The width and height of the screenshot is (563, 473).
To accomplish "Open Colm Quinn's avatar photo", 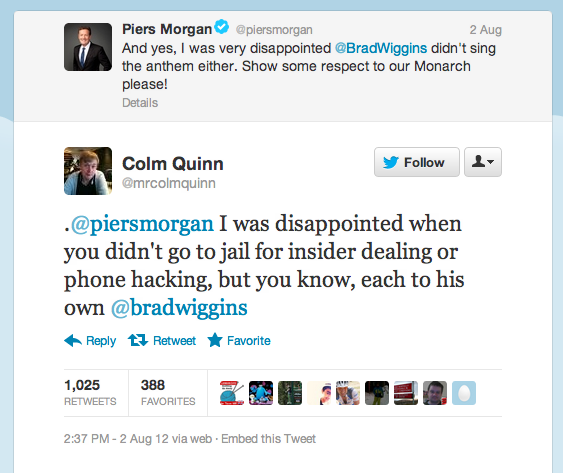I will tap(88, 171).
